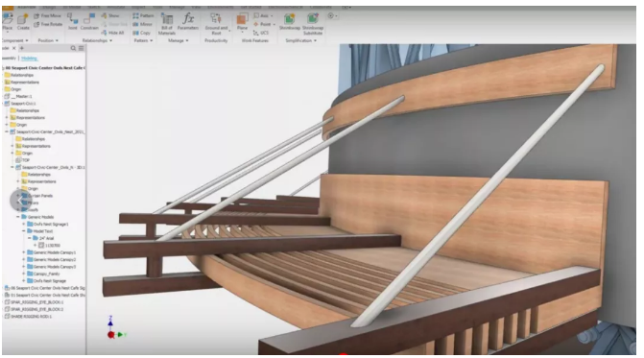Select the Copy component tool

[142, 33]
